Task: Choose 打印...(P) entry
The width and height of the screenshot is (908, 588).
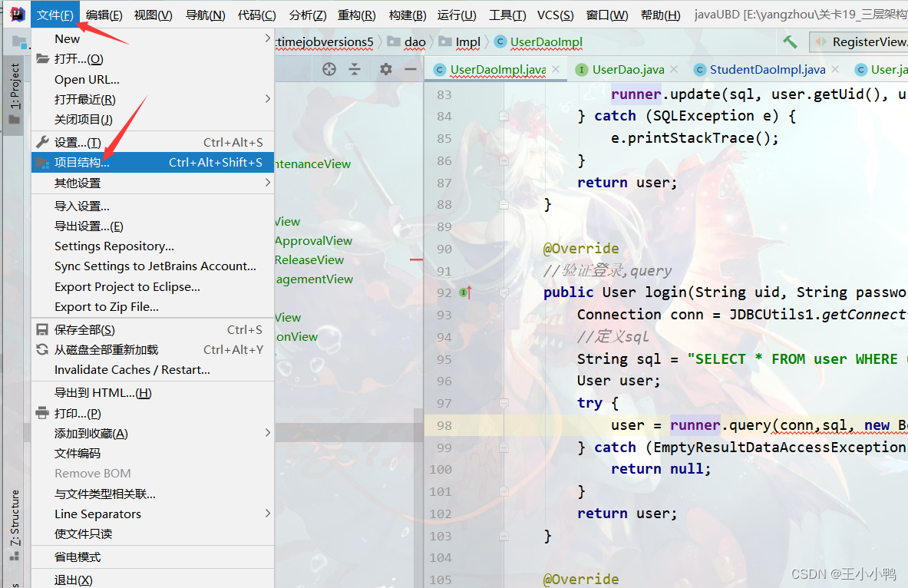Action: [x=153, y=413]
